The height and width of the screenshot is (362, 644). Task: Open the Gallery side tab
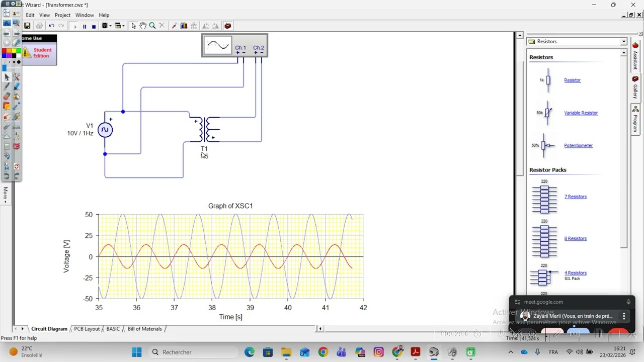pyautogui.click(x=635, y=87)
